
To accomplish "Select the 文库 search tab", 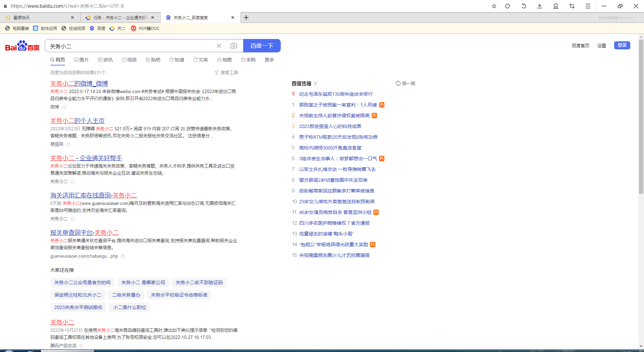I will pos(201,60).
